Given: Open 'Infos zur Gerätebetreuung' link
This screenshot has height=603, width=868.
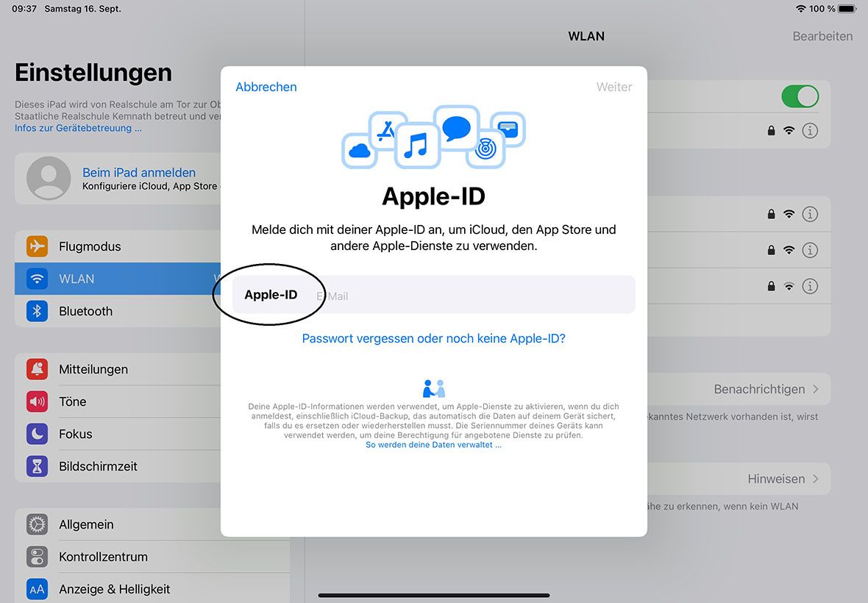Looking at the screenshot, I should pos(78,128).
